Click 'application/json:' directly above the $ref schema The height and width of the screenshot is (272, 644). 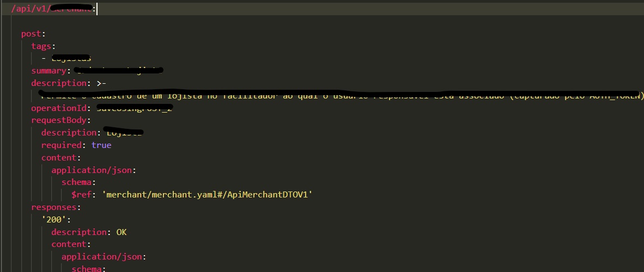click(x=94, y=170)
